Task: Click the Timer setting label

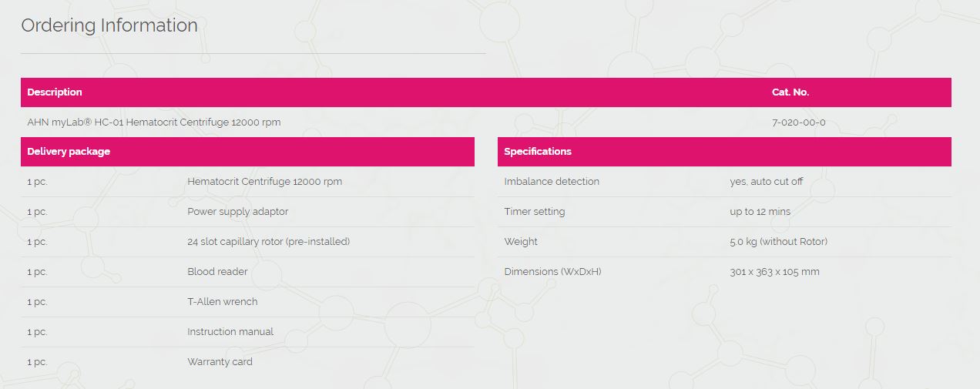Action: click(x=535, y=212)
